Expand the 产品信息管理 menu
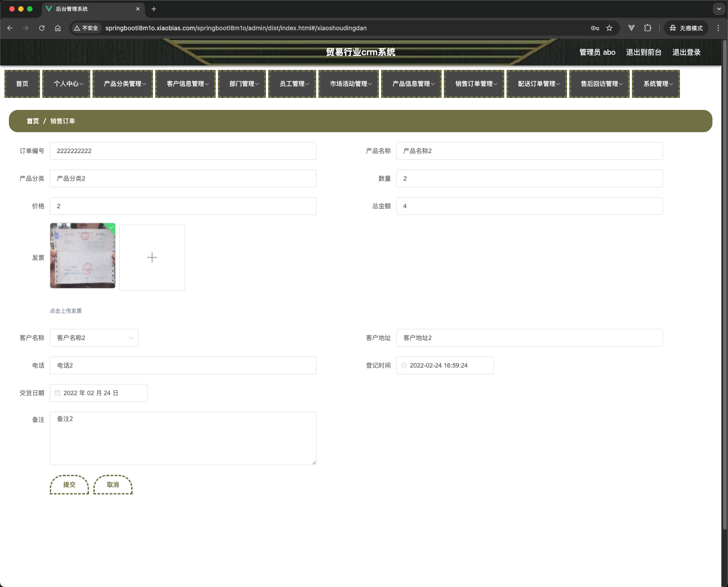The image size is (728, 587). coord(411,84)
